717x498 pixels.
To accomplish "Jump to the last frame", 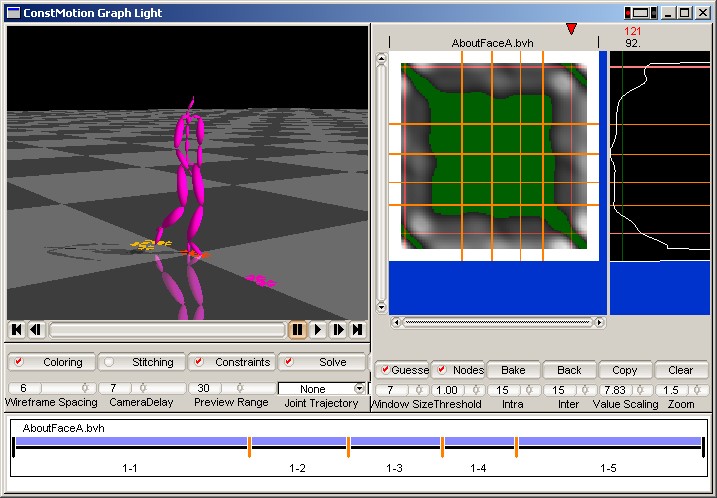I will 357,329.
